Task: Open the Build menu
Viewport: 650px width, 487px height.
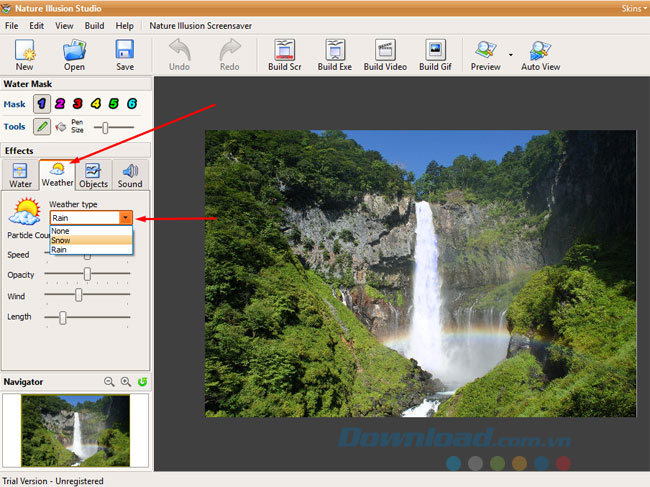Action: tap(94, 25)
